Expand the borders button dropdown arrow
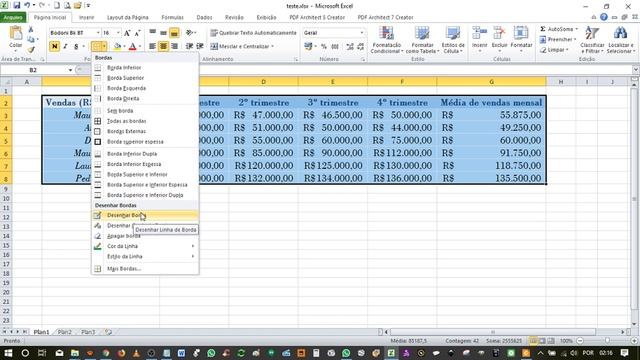 104,47
